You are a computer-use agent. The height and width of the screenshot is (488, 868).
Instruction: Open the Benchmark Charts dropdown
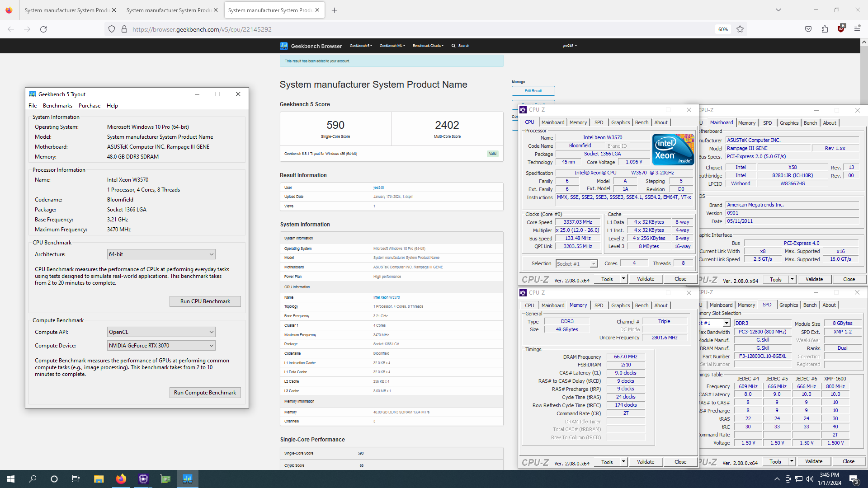[428, 46]
